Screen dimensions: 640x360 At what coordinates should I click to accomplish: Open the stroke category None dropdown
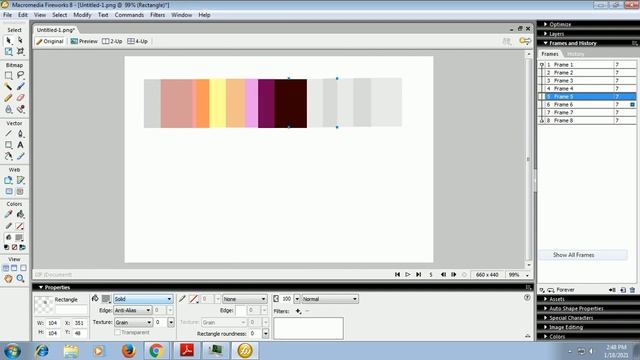click(x=244, y=299)
